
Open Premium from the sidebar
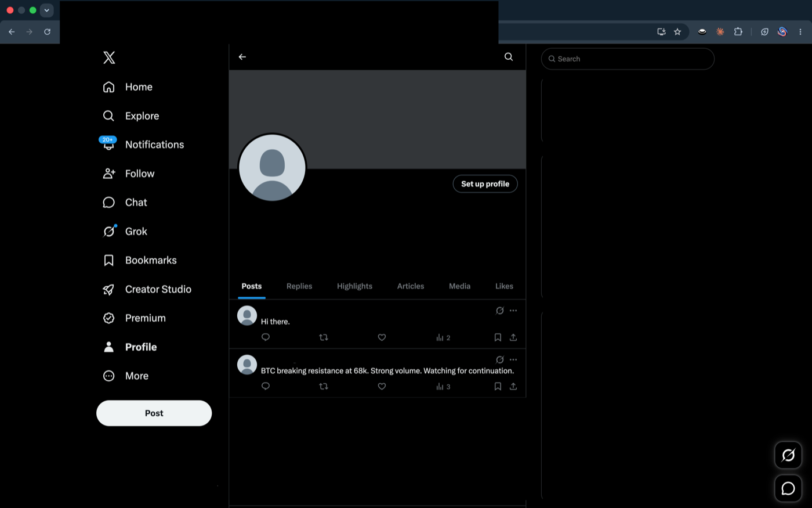point(134,318)
